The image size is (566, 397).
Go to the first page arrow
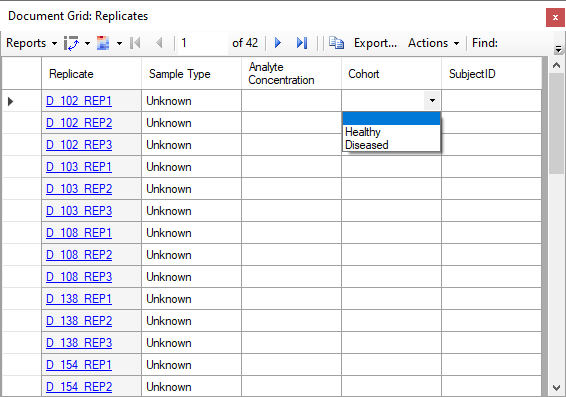pos(135,43)
